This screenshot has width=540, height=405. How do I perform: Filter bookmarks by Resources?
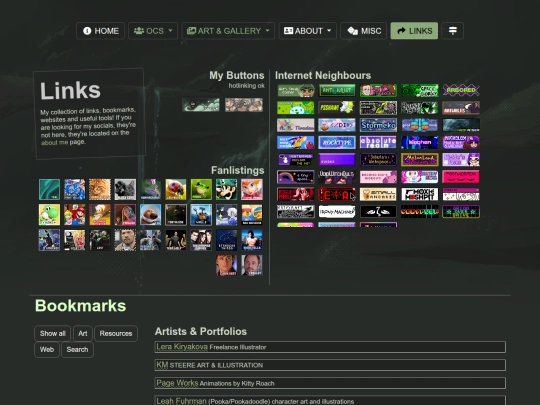pos(116,333)
